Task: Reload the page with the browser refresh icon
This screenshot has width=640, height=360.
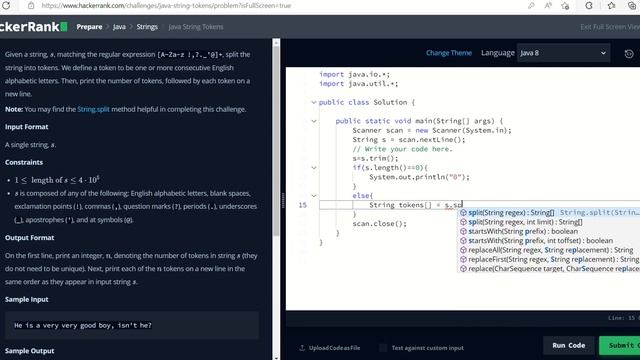Action: tap(6, 5)
